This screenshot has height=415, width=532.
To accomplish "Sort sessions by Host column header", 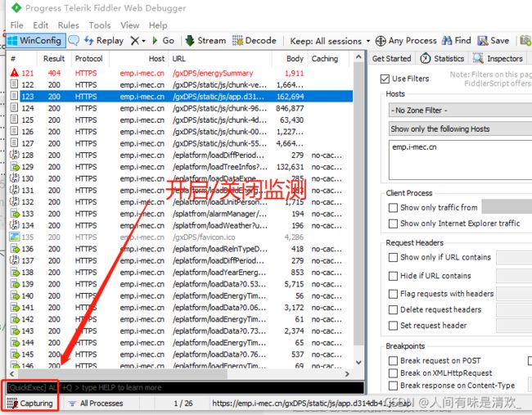I will pos(139,59).
